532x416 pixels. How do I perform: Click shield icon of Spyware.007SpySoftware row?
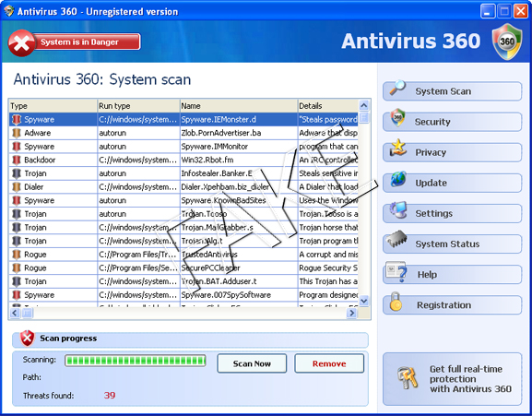17,295
